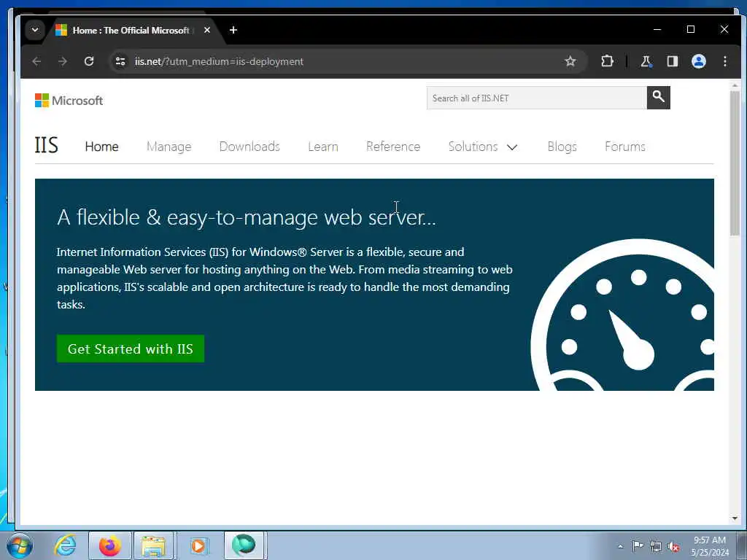Click the scrollbar up arrow
The height and width of the screenshot is (560, 747).
coord(735,85)
